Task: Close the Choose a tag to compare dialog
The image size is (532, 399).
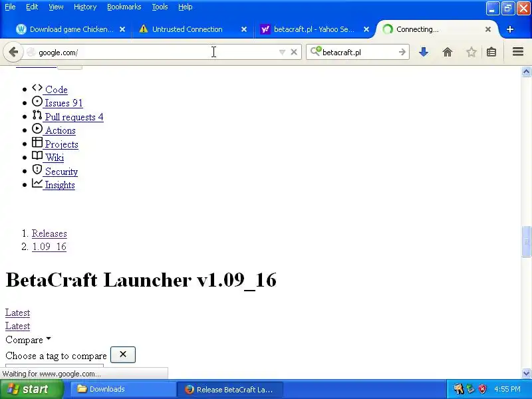Action: [123, 354]
